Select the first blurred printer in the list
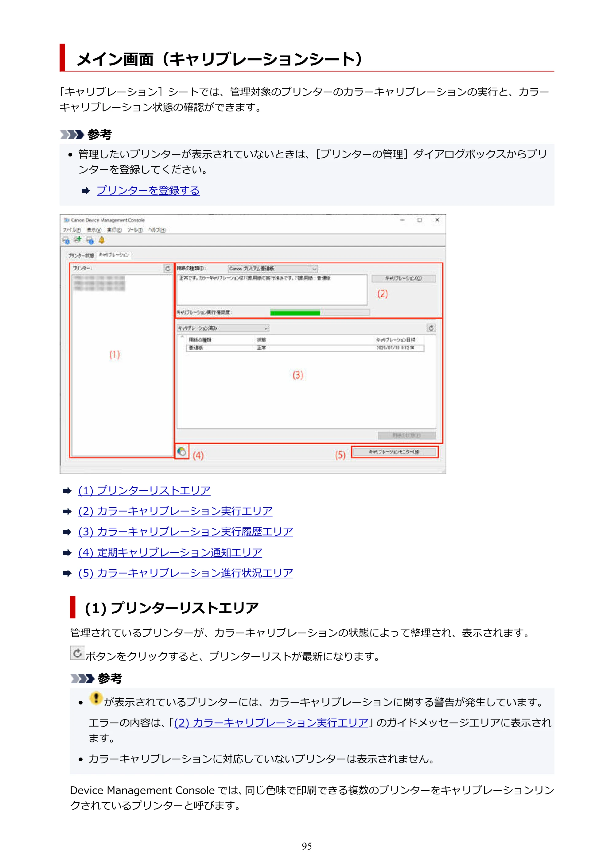Screen dimensions: 614x868 [99, 278]
